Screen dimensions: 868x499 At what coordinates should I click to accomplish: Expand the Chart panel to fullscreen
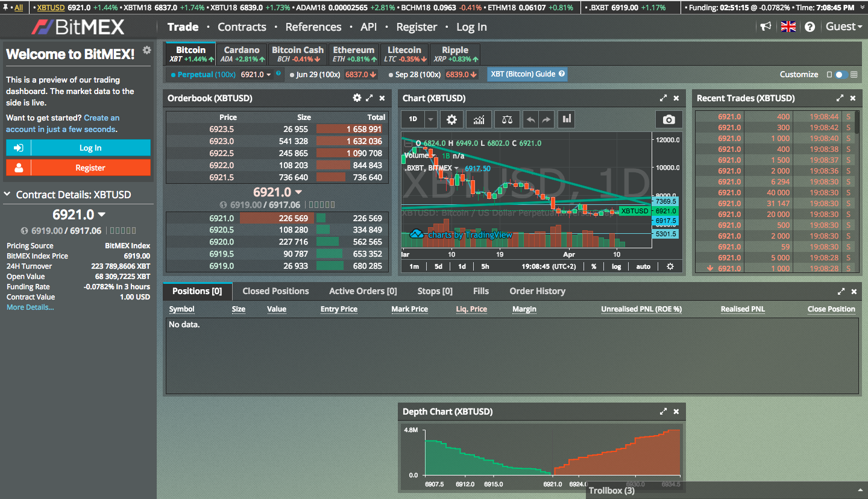pos(664,98)
